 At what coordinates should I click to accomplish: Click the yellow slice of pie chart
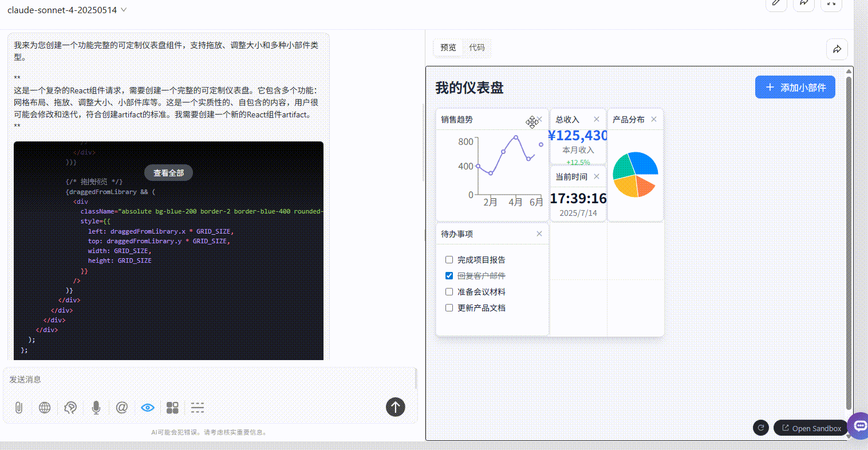(x=627, y=187)
